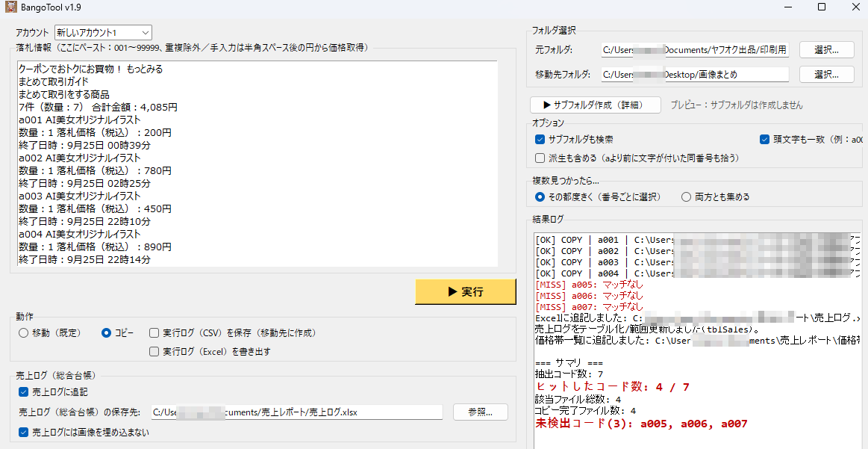The height and width of the screenshot is (449, 868).
Task: Click the サブフォルダ作成（詳細） button
Action: point(596,105)
